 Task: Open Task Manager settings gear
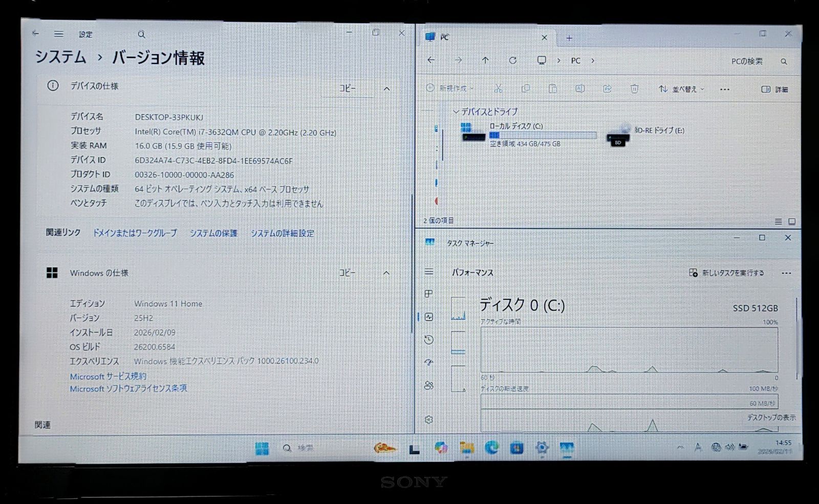429,420
